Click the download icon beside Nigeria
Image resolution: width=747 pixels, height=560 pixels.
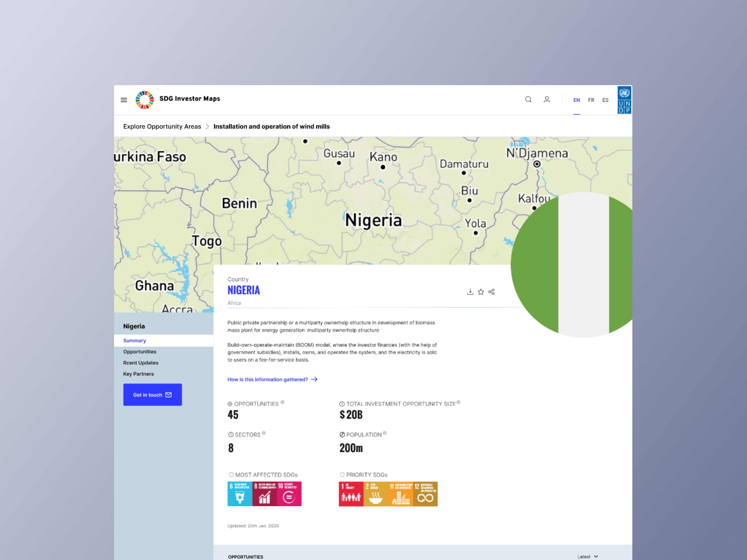click(470, 292)
